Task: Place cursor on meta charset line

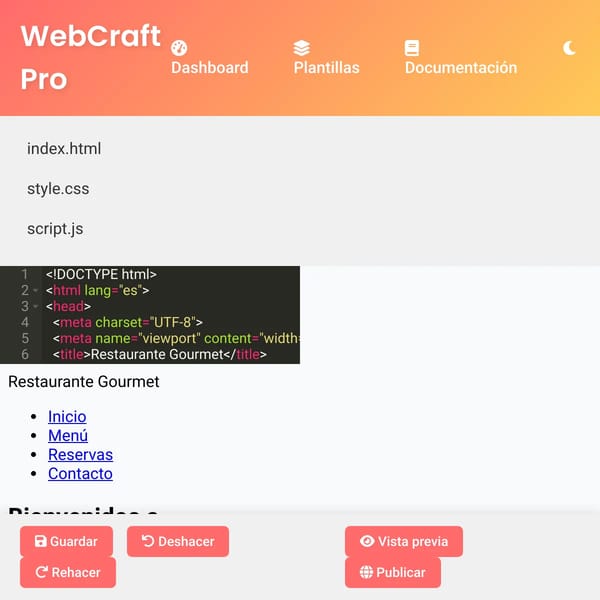Action: click(x=128, y=323)
